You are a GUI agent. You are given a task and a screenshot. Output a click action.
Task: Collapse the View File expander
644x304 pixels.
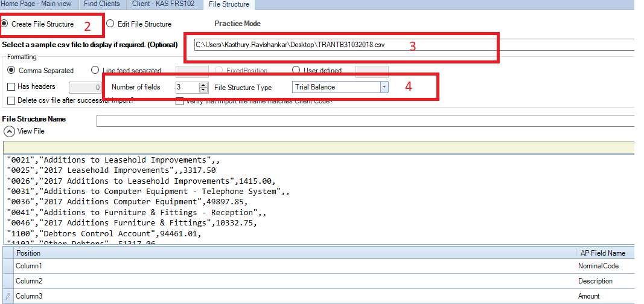[8, 132]
